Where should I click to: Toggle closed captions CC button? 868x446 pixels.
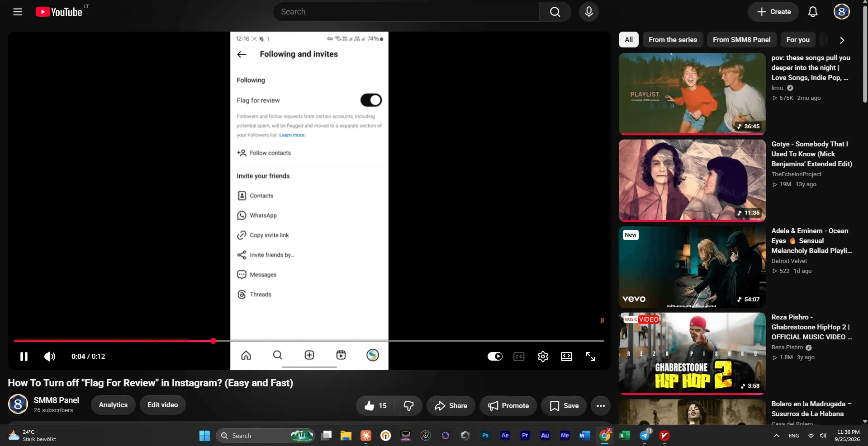[x=519, y=357]
